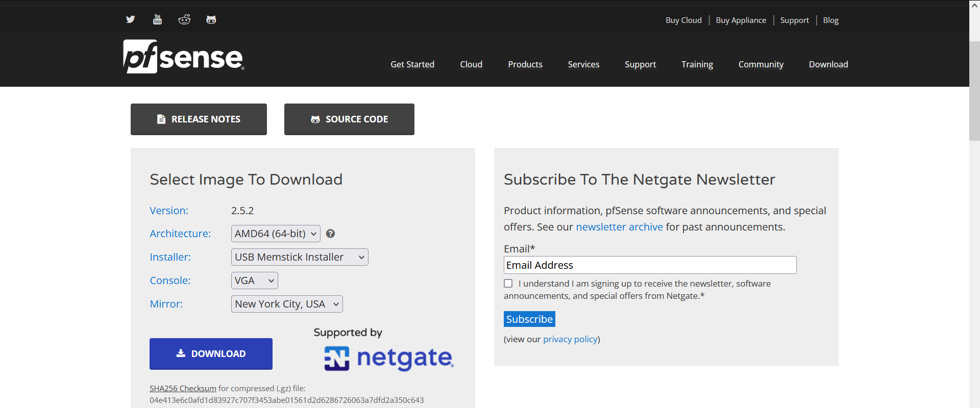The width and height of the screenshot is (980, 408).
Task: Open the Architecture AMD64 dropdown
Action: pos(276,234)
